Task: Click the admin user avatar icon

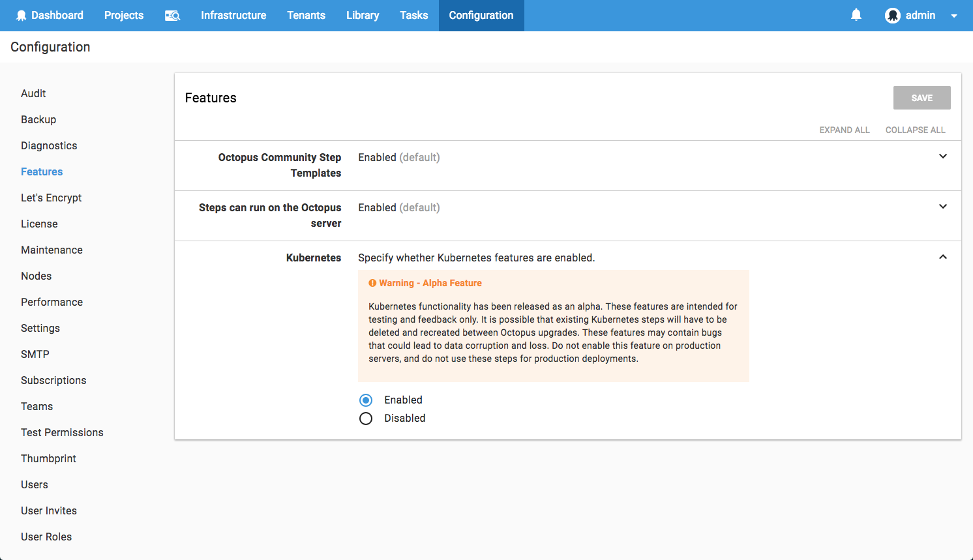Action: click(x=892, y=16)
